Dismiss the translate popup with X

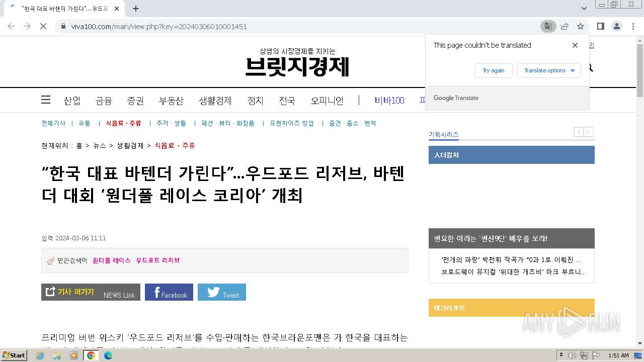pos(575,45)
